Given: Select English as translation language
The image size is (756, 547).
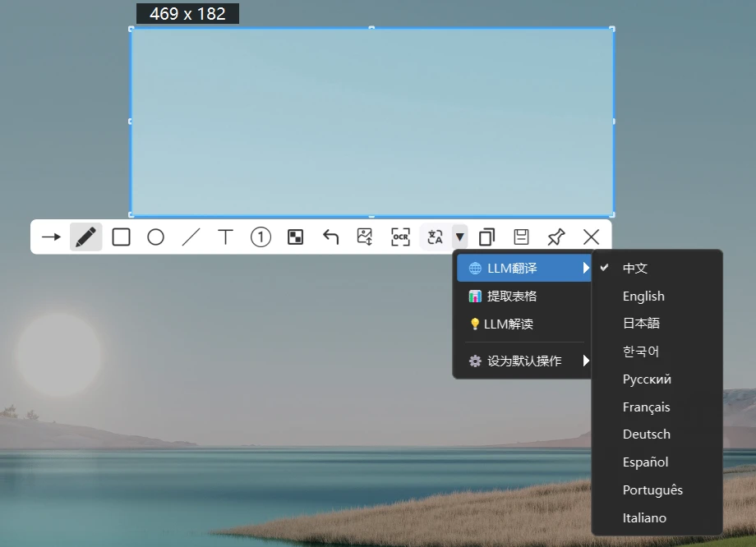Looking at the screenshot, I should click(x=643, y=296).
